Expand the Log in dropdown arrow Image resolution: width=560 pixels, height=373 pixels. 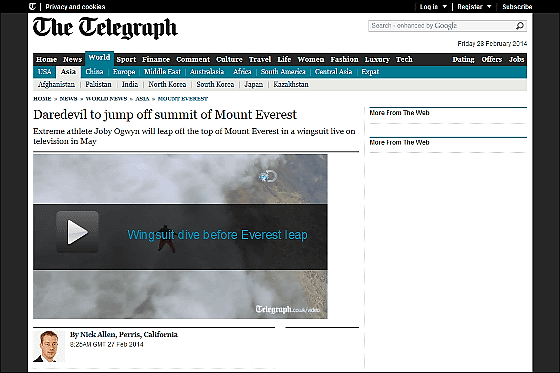point(445,6)
